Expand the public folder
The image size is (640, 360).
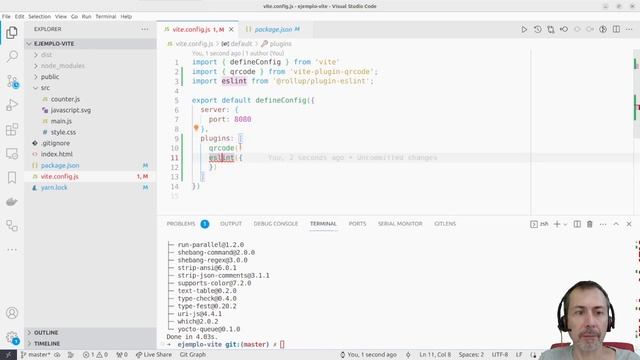90,77
